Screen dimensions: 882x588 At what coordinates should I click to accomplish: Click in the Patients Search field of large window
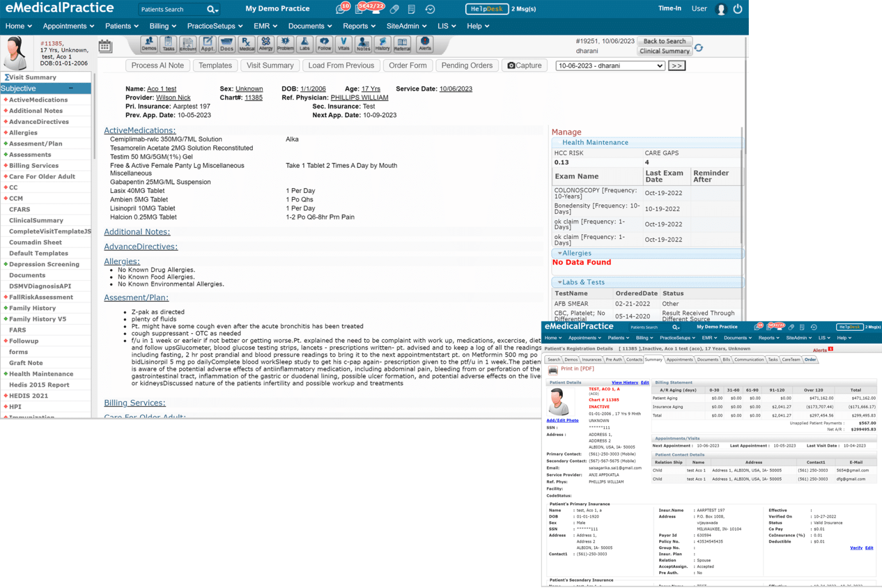(171, 9)
